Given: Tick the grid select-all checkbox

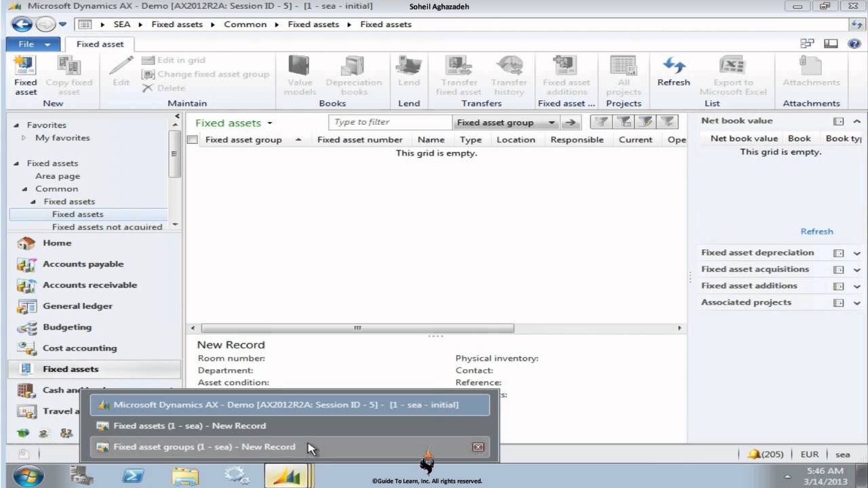Looking at the screenshot, I should [x=193, y=140].
